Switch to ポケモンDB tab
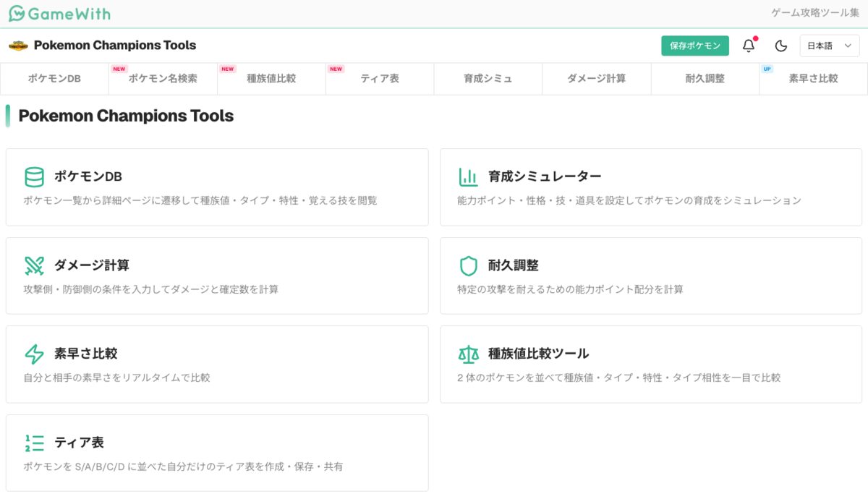The width and height of the screenshot is (868, 499). [x=54, y=79]
